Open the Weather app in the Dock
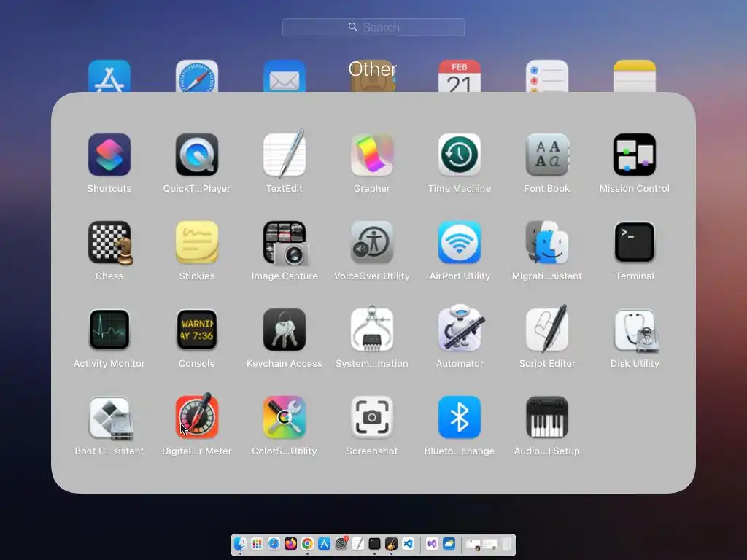This screenshot has height=560, width=747. click(449, 544)
